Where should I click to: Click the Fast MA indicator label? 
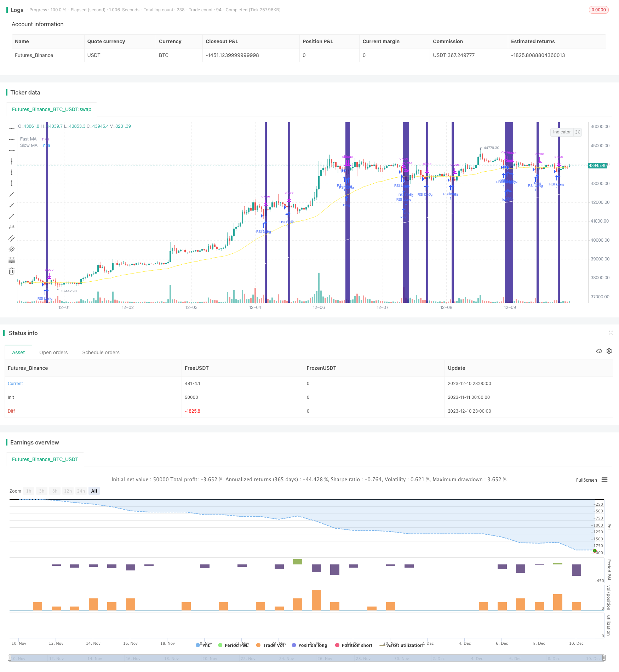tap(28, 139)
